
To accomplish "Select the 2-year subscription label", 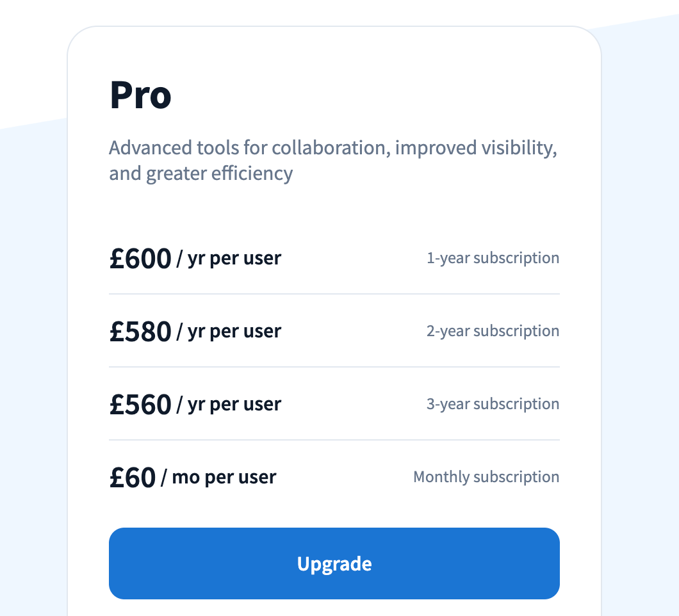I will point(493,331).
